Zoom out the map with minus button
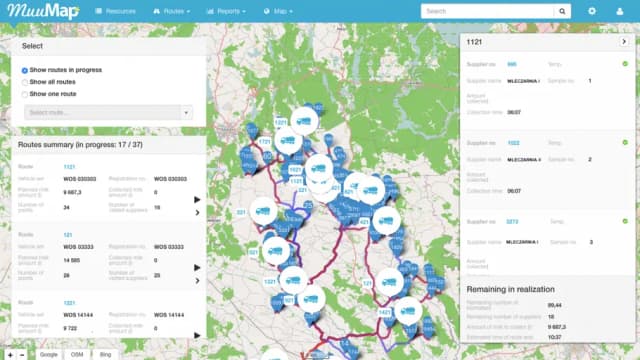This screenshot has width=640, height=360. click(22, 355)
